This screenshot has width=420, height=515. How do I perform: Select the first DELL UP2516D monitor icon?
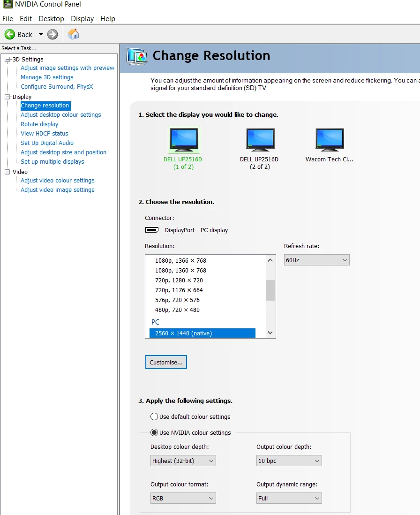184,140
